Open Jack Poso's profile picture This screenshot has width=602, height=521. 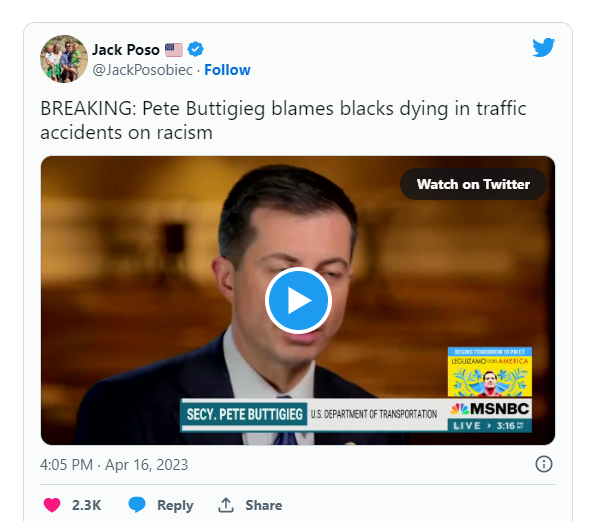click(62, 60)
